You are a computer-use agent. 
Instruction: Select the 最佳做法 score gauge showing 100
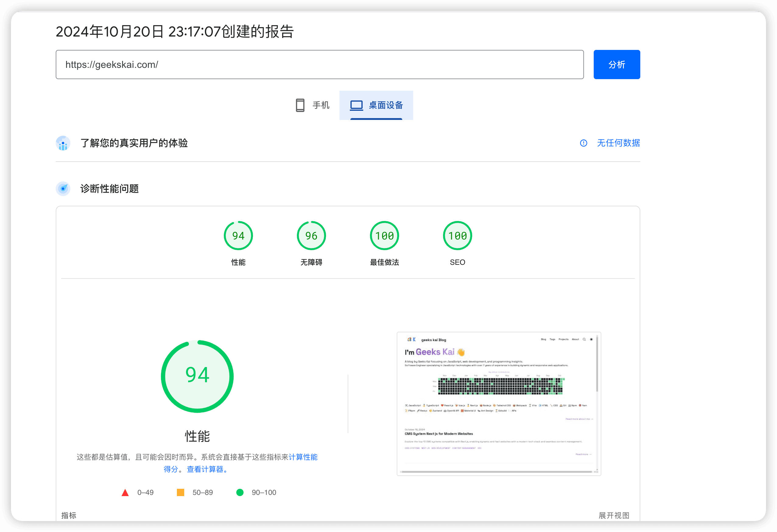[384, 235]
